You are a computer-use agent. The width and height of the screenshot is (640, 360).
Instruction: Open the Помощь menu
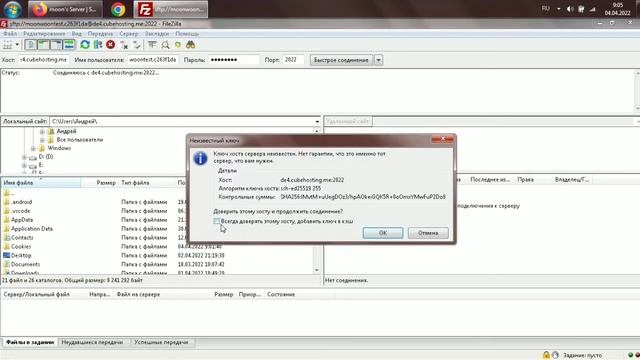187,33
